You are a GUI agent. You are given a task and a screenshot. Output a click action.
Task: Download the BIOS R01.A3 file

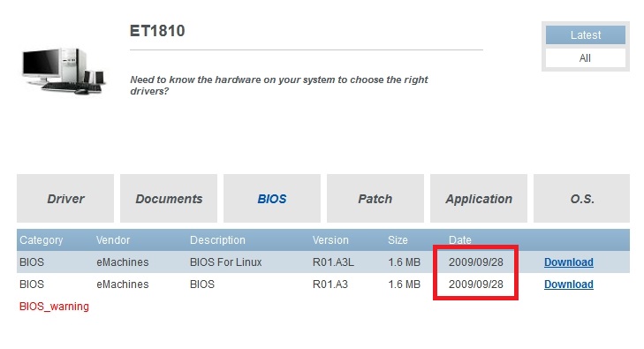click(x=569, y=285)
